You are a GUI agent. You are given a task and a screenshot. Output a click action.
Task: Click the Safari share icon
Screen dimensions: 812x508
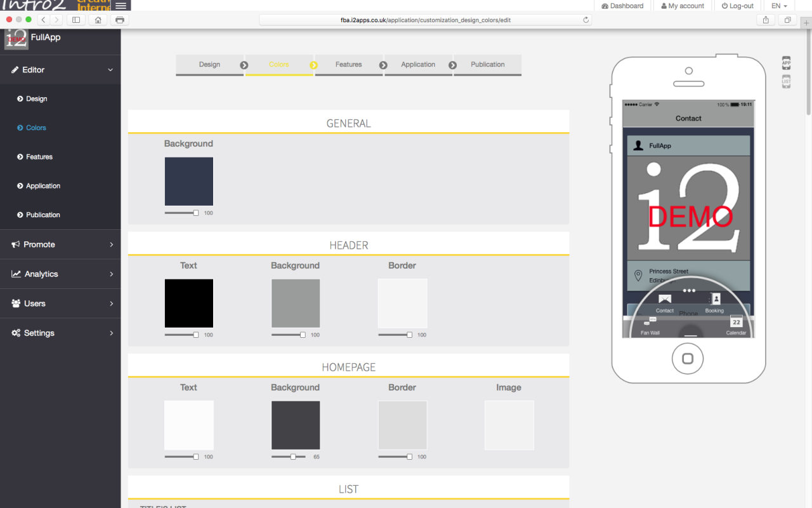(766, 20)
